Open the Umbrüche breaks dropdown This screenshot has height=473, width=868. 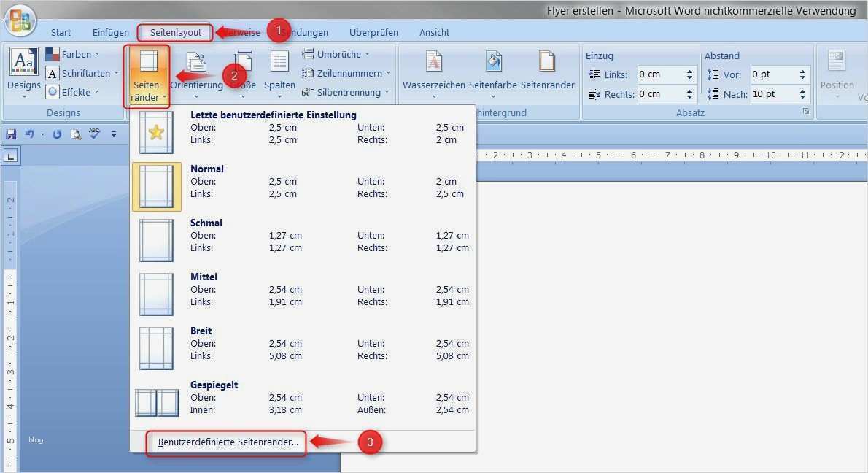pyautogui.click(x=336, y=54)
